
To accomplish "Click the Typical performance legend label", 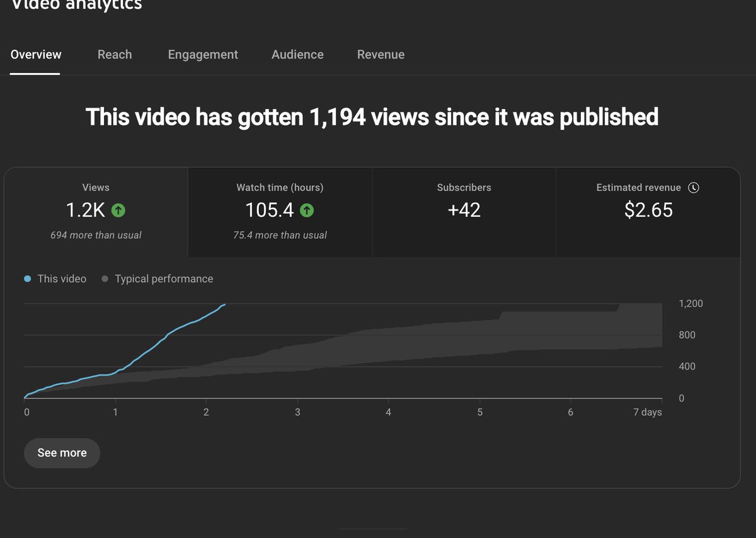I will click(x=164, y=278).
